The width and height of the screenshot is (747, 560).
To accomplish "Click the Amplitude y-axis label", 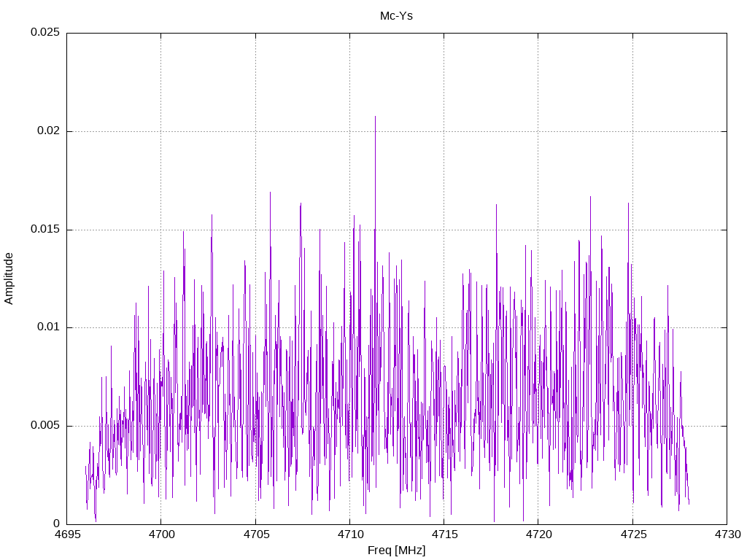I will tap(9, 279).
